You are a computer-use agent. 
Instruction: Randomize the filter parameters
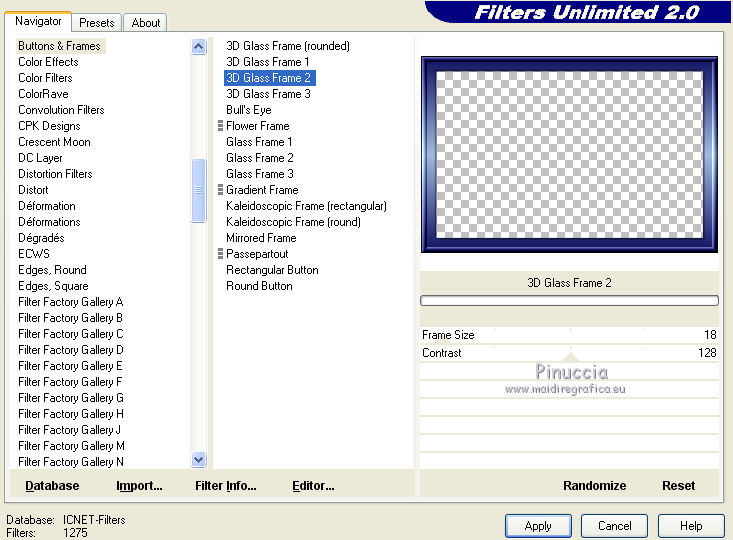pos(594,486)
